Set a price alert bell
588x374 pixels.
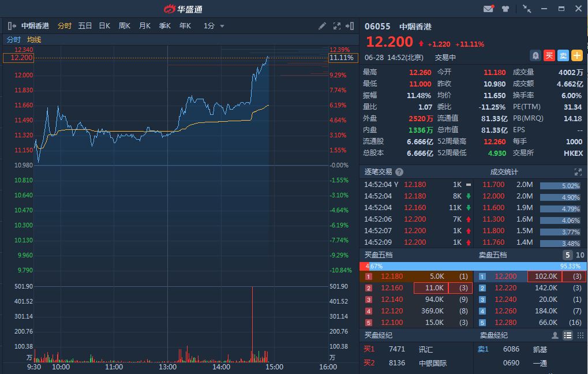click(536, 56)
